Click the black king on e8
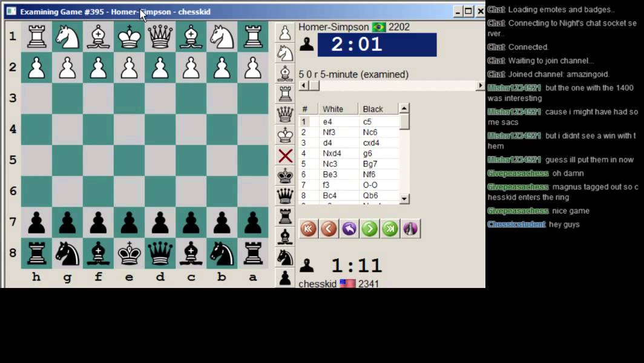 [130, 253]
